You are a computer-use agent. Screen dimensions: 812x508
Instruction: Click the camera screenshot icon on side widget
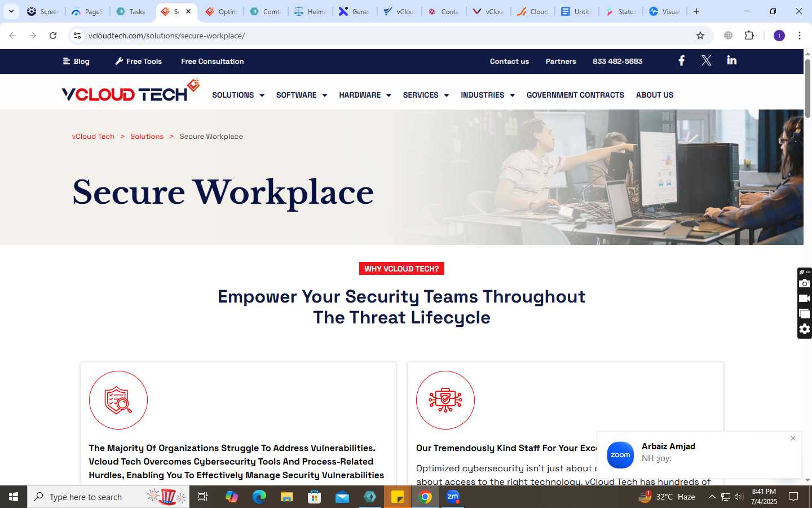pos(805,283)
